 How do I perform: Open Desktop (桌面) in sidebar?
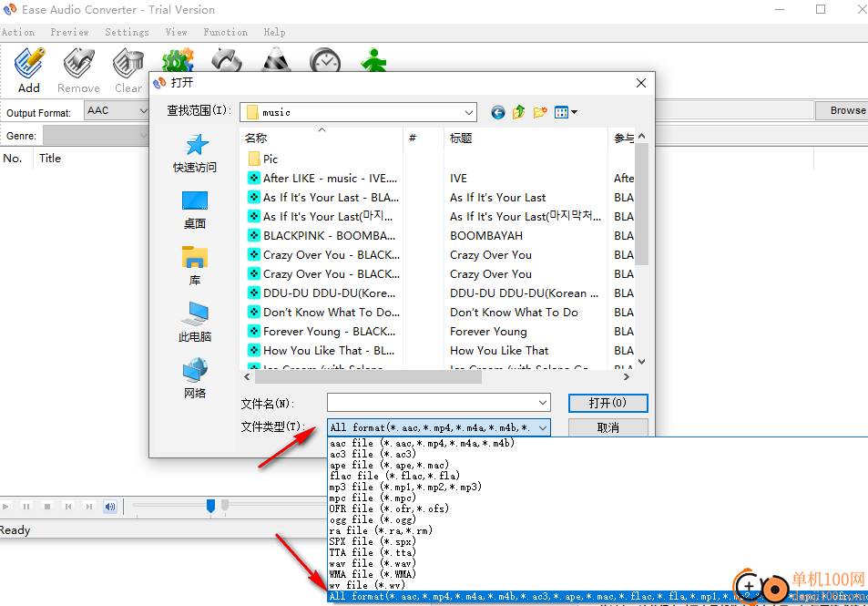pyautogui.click(x=195, y=210)
